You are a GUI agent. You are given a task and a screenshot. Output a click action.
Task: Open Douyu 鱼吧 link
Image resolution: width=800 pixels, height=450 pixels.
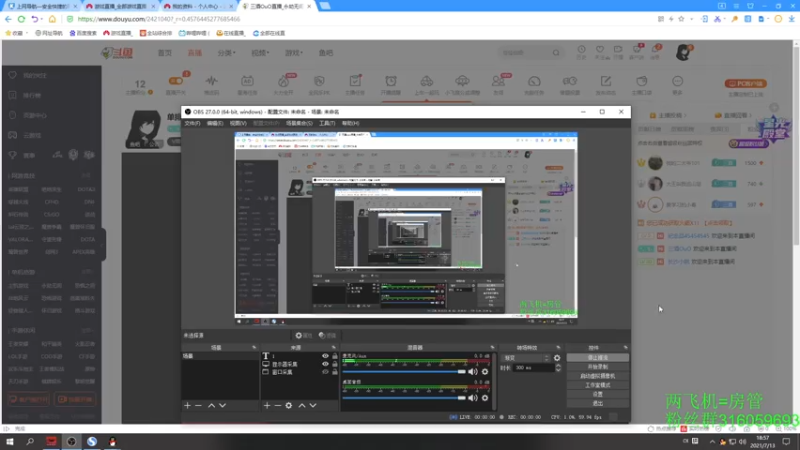(326, 53)
